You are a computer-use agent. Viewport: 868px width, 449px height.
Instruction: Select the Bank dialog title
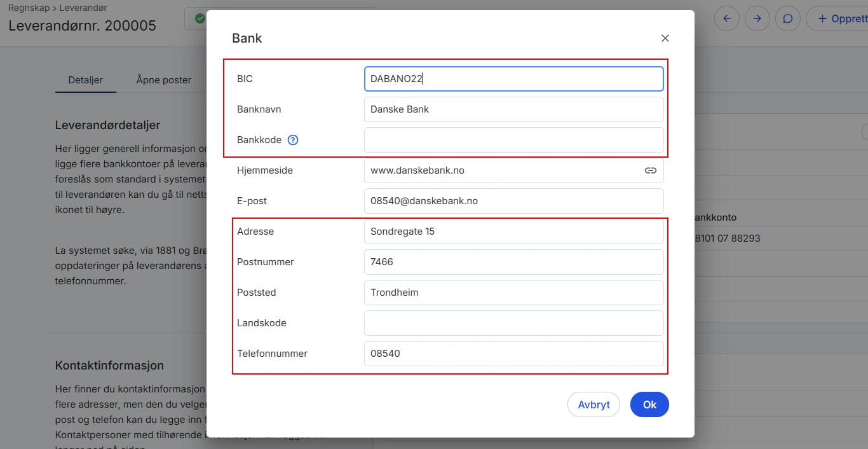coord(247,38)
